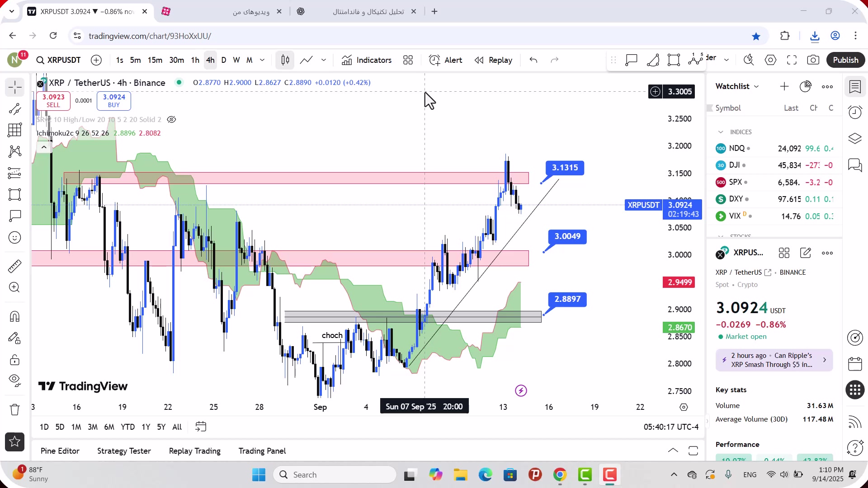
Task: Select the trend line drawing tool
Action: click(x=15, y=109)
